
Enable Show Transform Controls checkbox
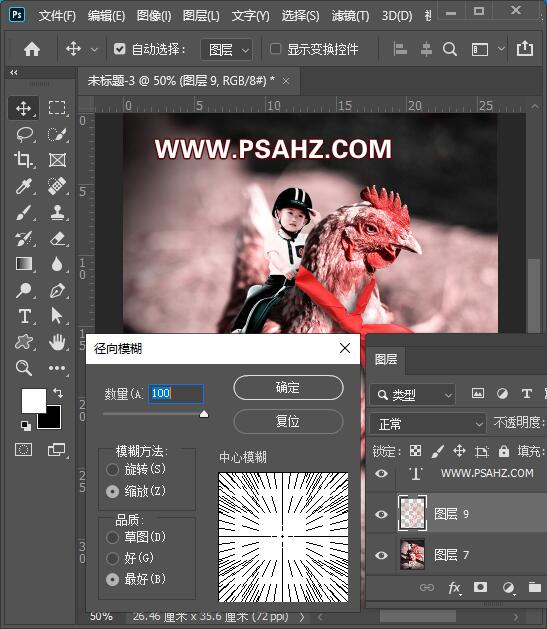click(x=275, y=49)
